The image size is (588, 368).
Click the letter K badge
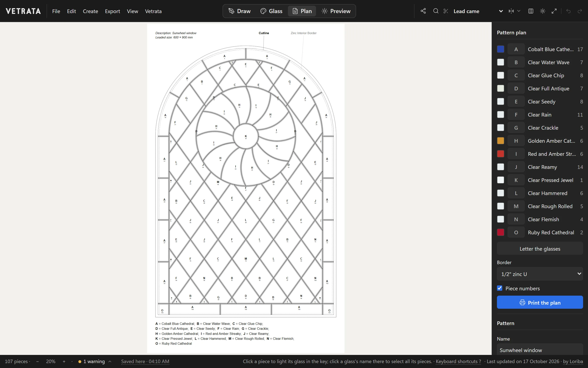516,180
